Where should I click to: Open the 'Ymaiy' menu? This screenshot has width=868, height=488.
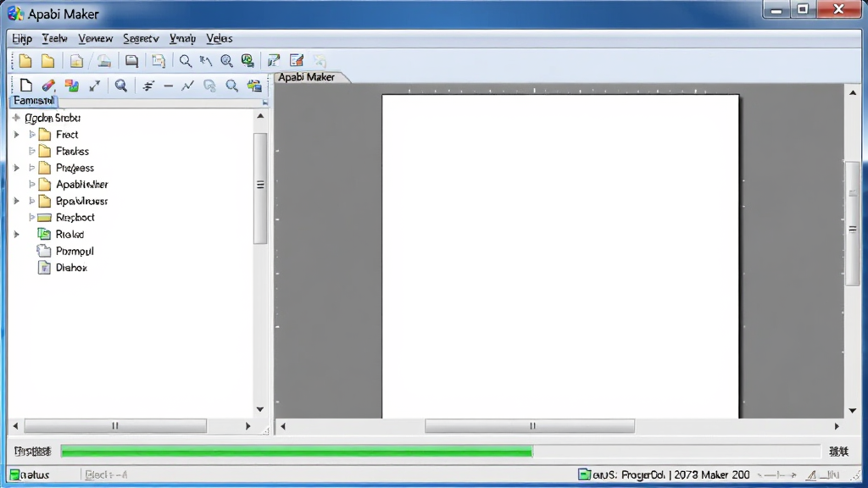click(182, 39)
